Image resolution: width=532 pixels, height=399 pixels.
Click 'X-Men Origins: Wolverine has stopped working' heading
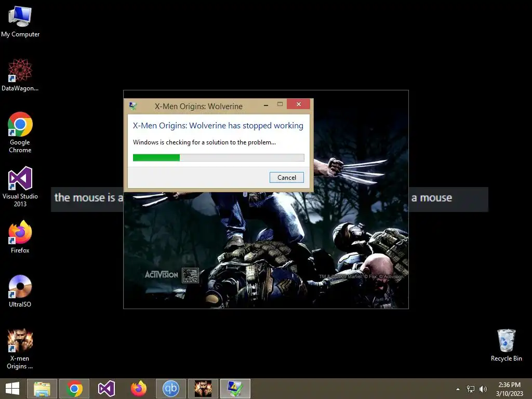tap(218, 126)
